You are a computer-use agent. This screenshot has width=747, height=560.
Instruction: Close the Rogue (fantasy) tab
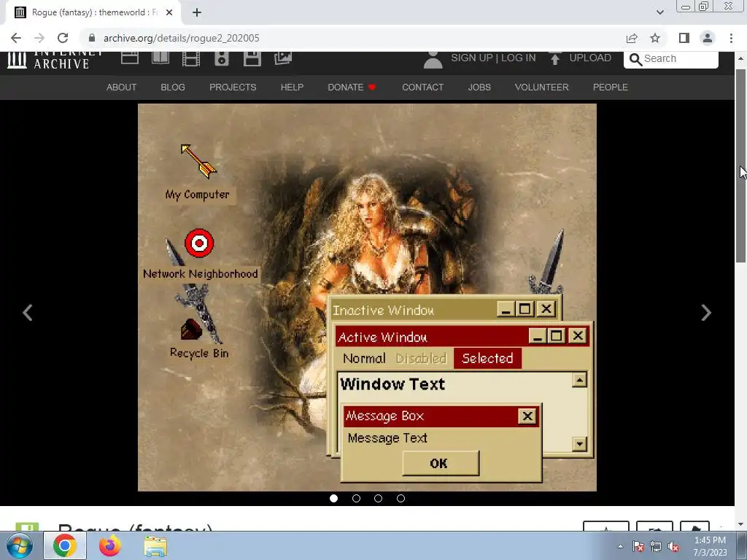tap(169, 12)
